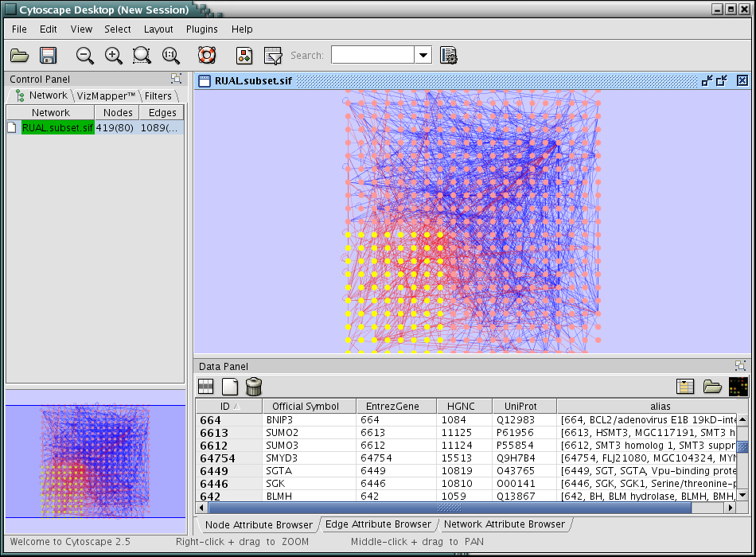Click the filter toolbar icon

tap(273, 56)
